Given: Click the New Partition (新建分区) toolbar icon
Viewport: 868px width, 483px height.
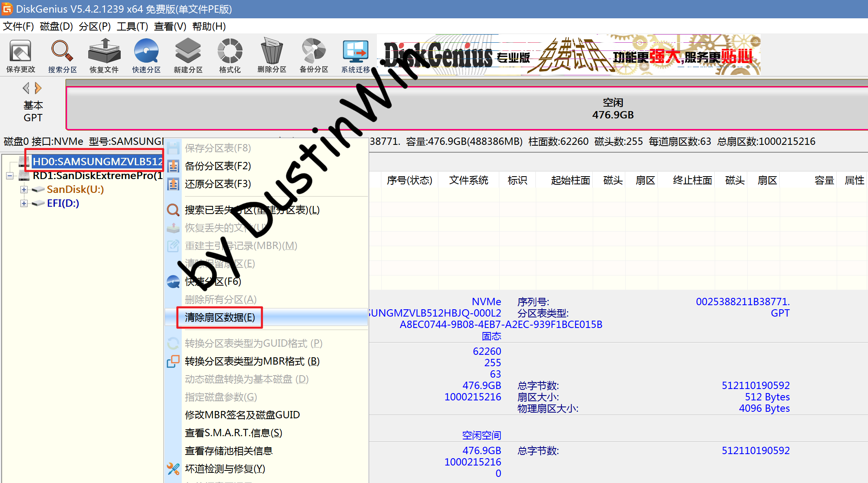Looking at the screenshot, I should [x=188, y=56].
